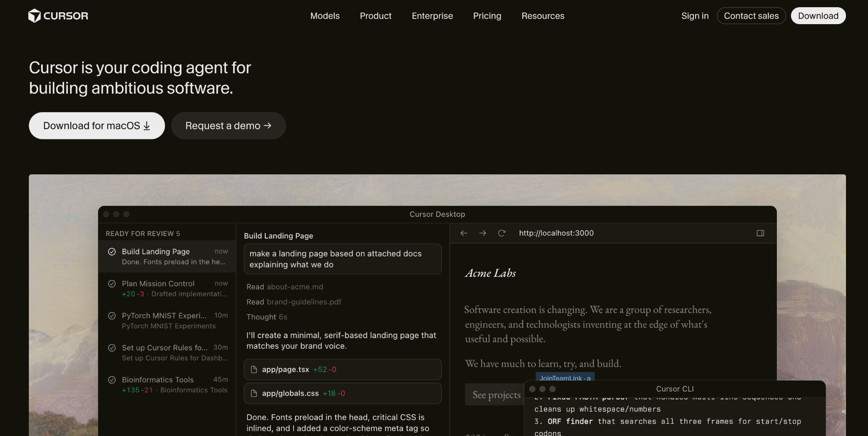This screenshot has height=436, width=868.
Task: Click the status icon beside Bioinformatics Tools
Action: pyautogui.click(x=112, y=380)
